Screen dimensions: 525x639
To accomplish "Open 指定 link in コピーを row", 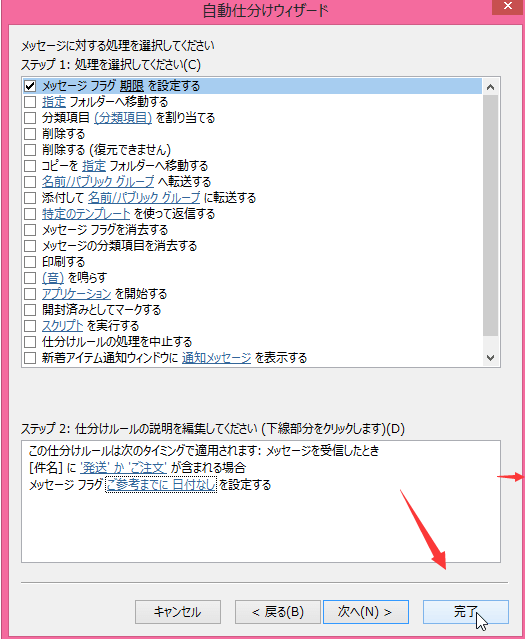I will click(x=94, y=165).
